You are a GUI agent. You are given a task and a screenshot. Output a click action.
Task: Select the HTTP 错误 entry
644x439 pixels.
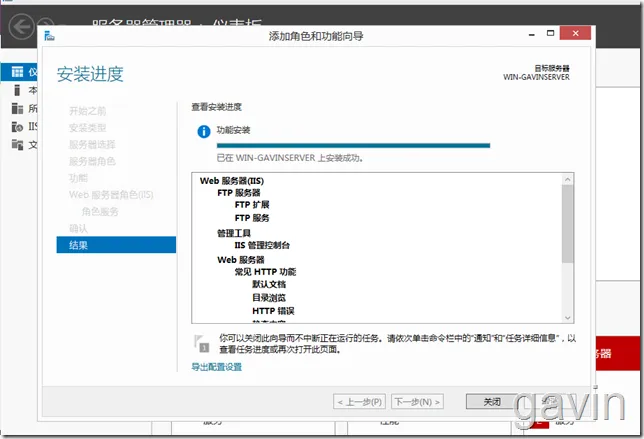tap(273, 311)
